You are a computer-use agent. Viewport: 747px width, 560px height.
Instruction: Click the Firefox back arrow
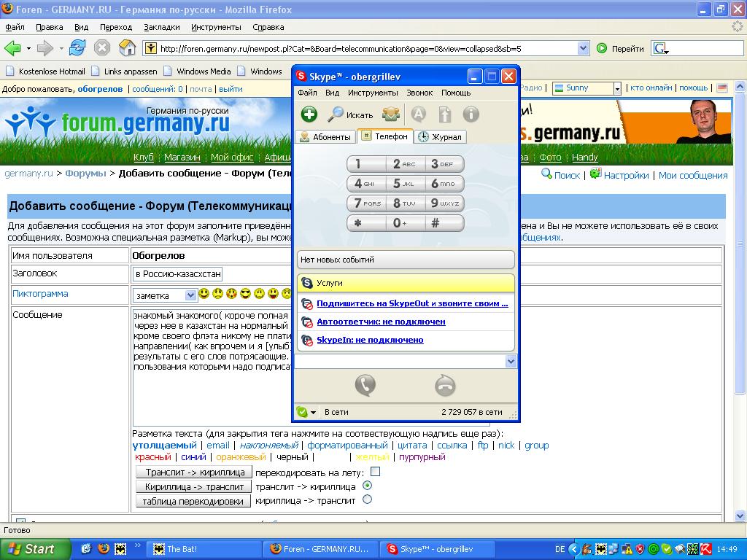12,48
